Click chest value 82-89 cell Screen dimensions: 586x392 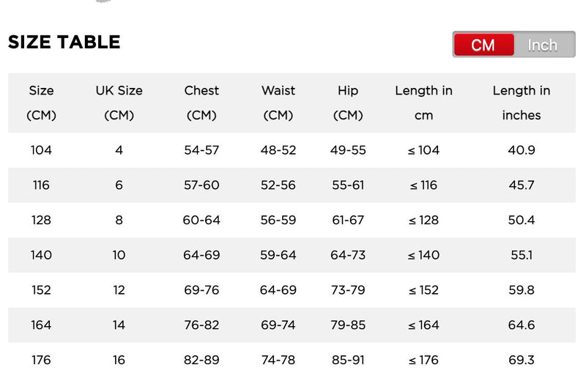(x=201, y=360)
